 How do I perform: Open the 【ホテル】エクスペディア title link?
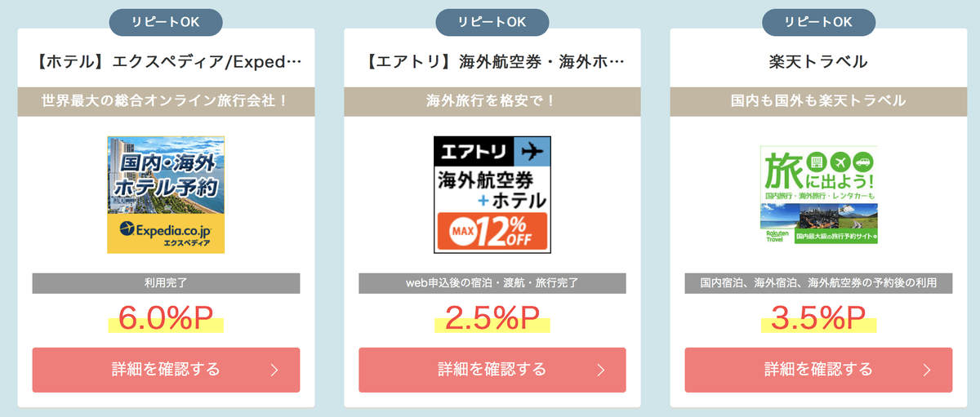[167, 61]
